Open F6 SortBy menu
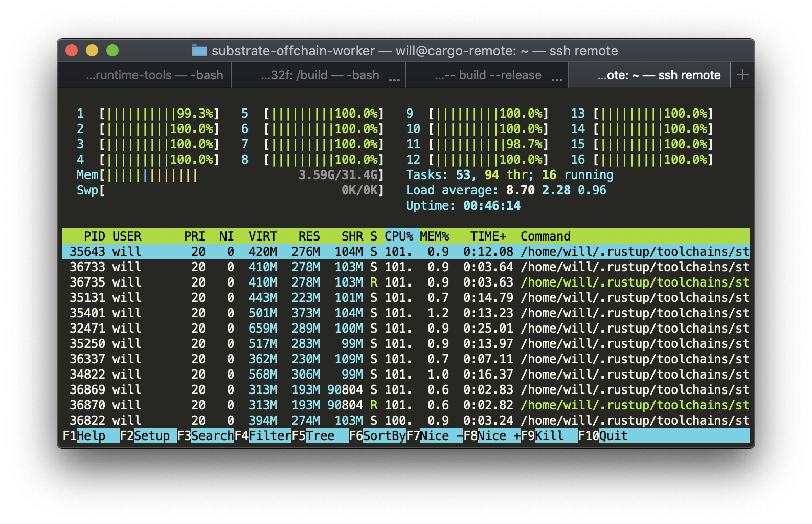Screen dimensions: 812x524 click(x=377, y=436)
